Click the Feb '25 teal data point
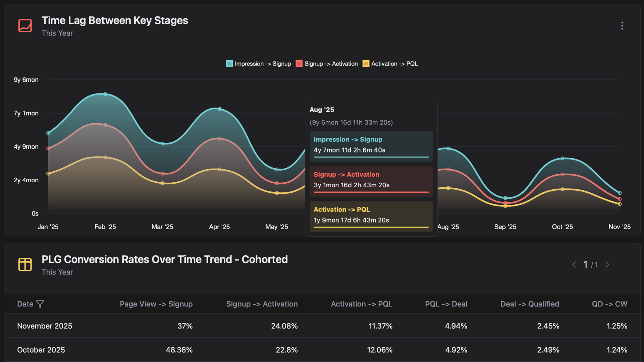The image size is (644, 362). tap(105, 94)
